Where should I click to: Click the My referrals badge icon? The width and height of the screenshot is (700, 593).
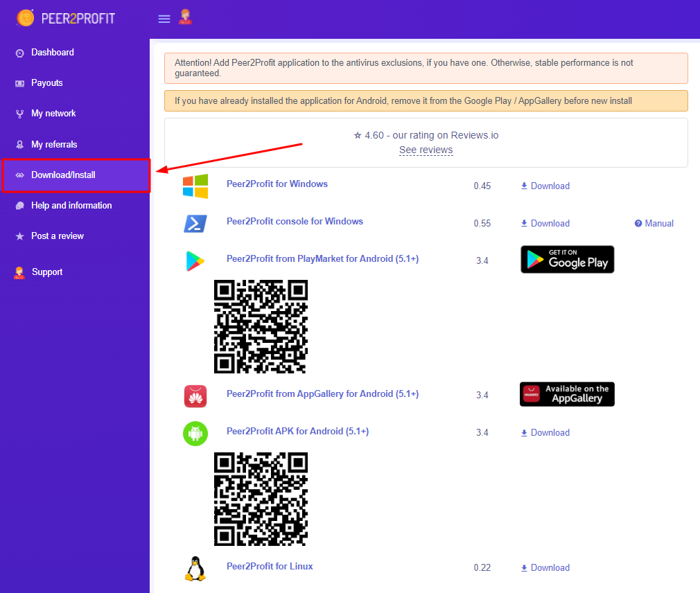pos(19,145)
